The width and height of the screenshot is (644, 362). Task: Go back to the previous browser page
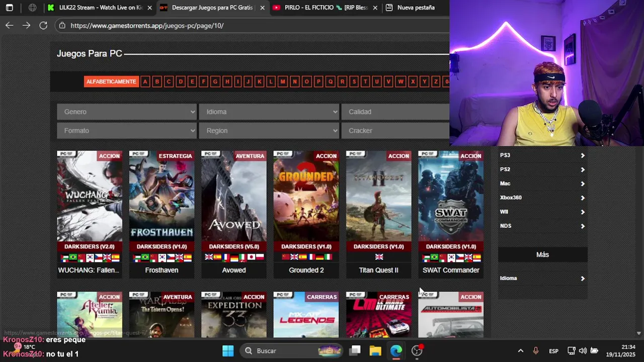point(9,25)
